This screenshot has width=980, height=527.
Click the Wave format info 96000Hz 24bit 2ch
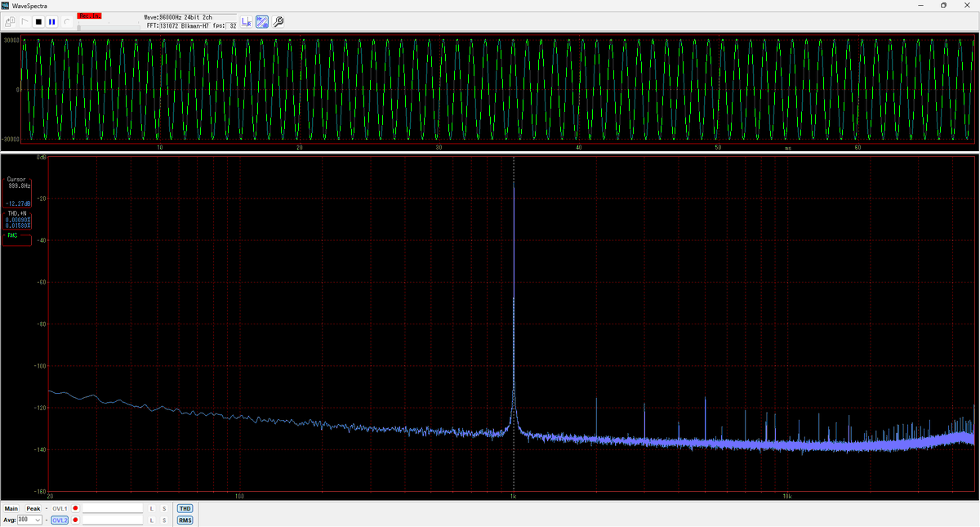[x=198, y=17]
